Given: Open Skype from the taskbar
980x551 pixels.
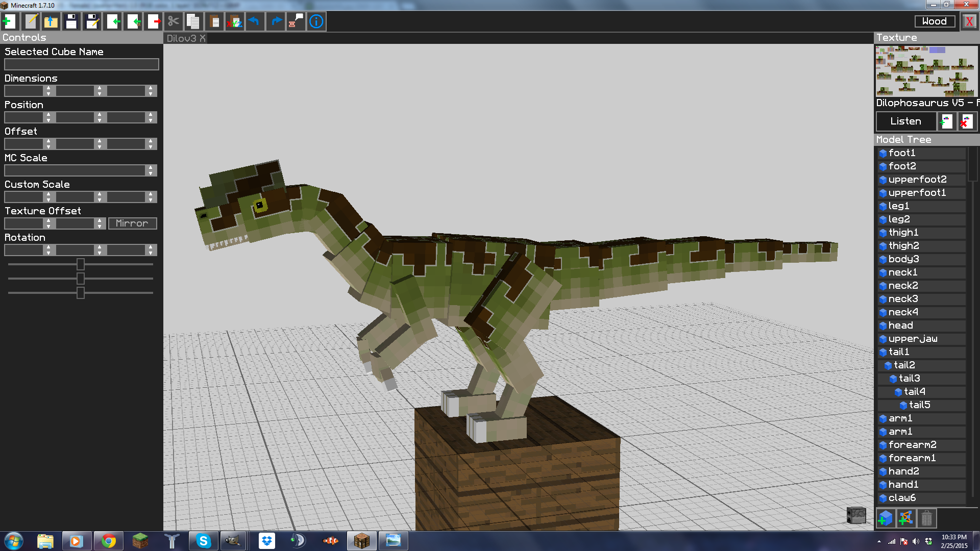Looking at the screenshot, I should (203, 541).
